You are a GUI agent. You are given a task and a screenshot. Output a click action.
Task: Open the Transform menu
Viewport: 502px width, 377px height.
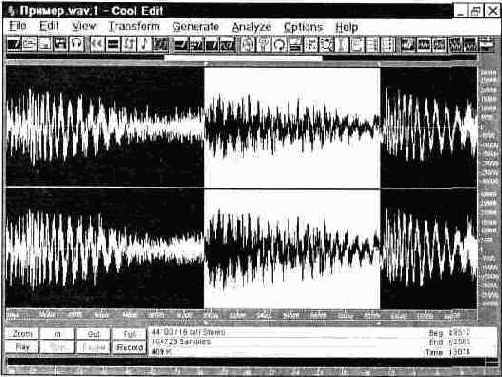(x=134, y=27)
